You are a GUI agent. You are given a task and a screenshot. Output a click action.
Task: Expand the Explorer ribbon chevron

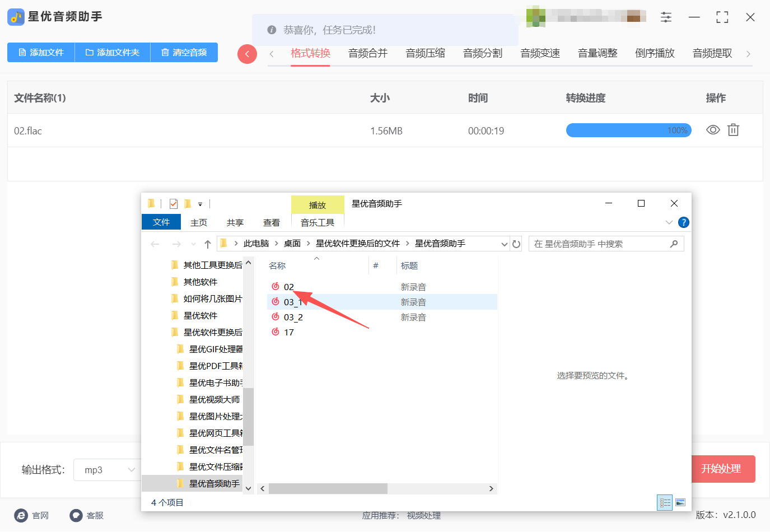point(669,222)
